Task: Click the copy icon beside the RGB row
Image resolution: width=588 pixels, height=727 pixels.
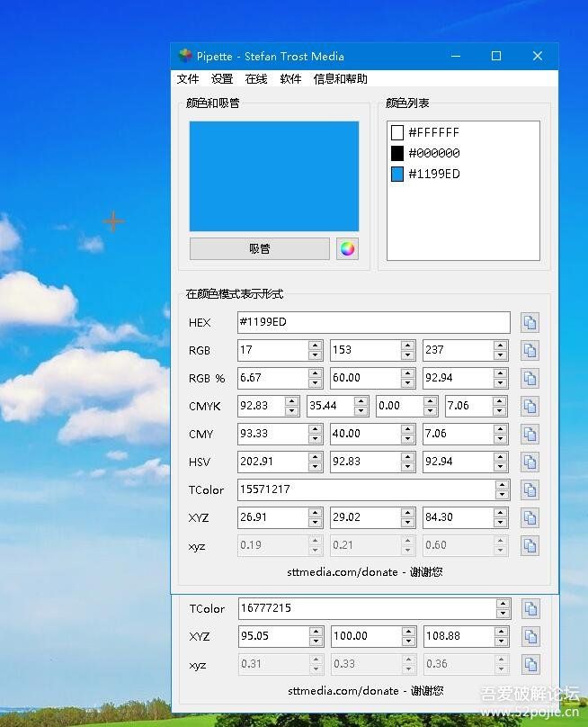Action: [530, 350]
